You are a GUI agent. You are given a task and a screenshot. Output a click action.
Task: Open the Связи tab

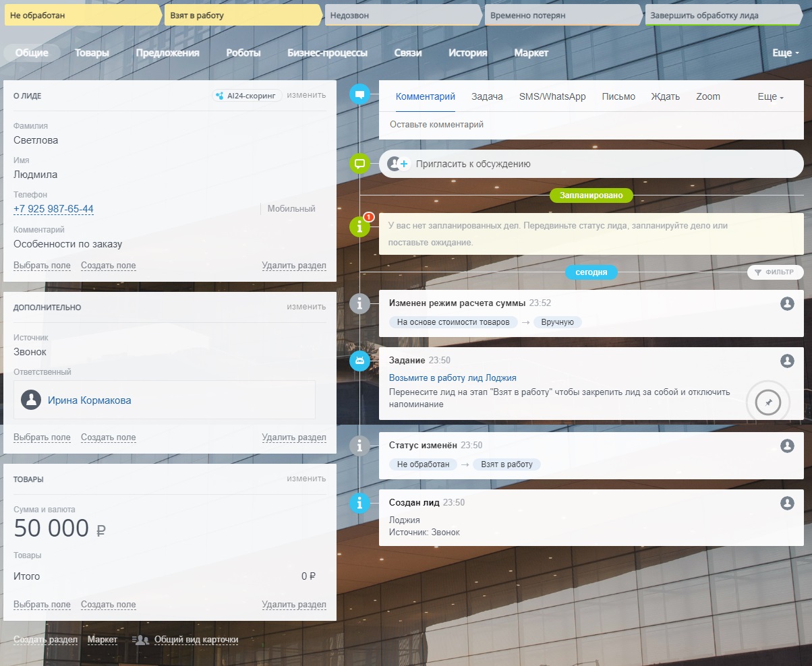tap(408, 53)
